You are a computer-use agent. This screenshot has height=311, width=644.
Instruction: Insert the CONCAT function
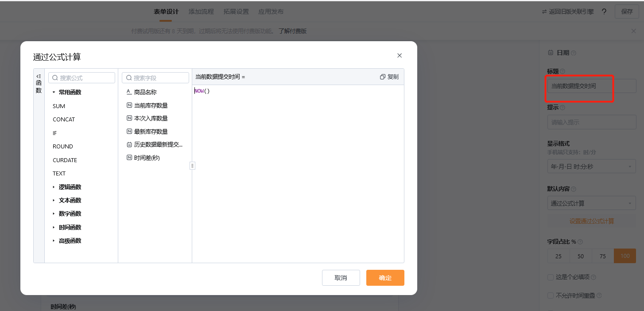click(x=64, y=119)
